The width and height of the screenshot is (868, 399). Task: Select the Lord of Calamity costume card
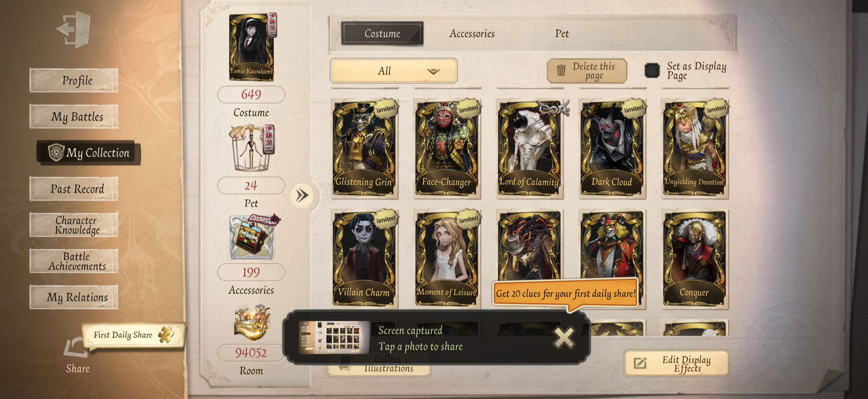(x=529, y=148)
